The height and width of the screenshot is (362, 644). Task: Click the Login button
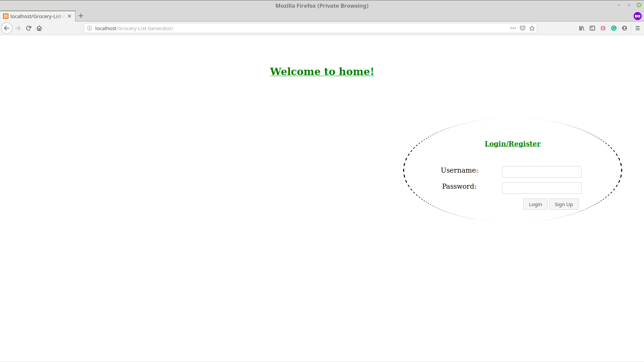pos(535,204)
